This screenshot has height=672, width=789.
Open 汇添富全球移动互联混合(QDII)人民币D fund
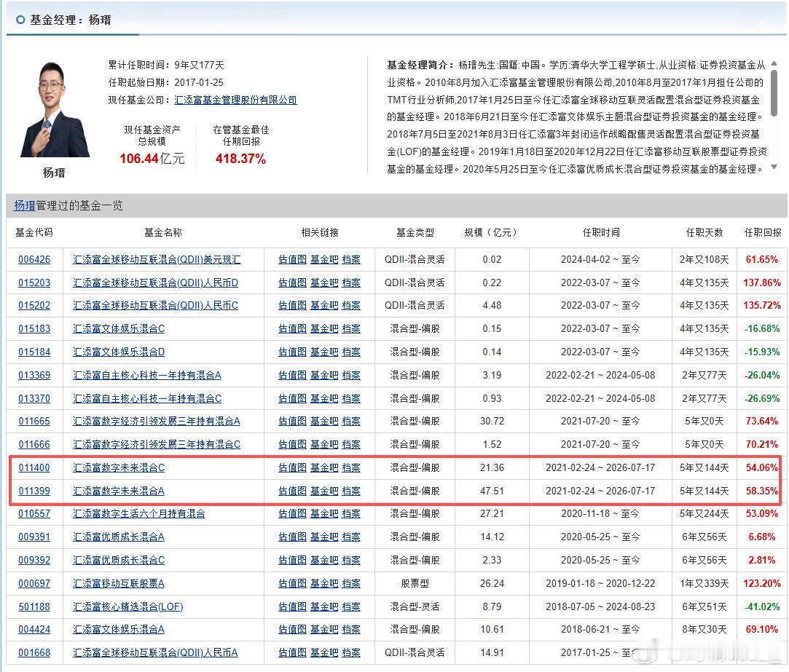pos(155,282)
